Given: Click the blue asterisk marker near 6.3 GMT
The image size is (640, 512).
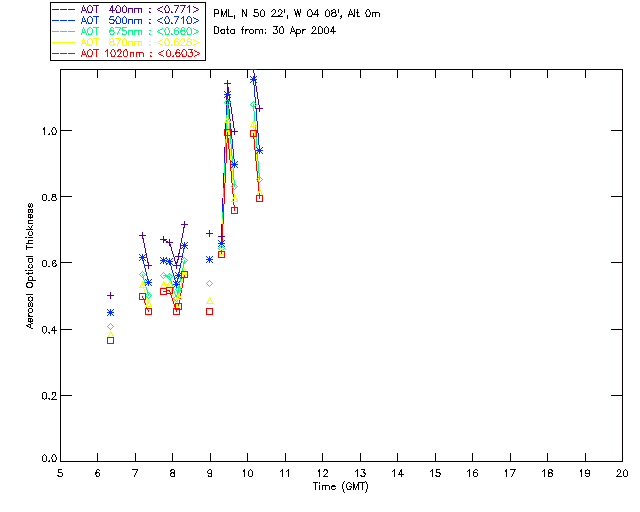Looking at the screenshot, I should (x=110, y=312).
